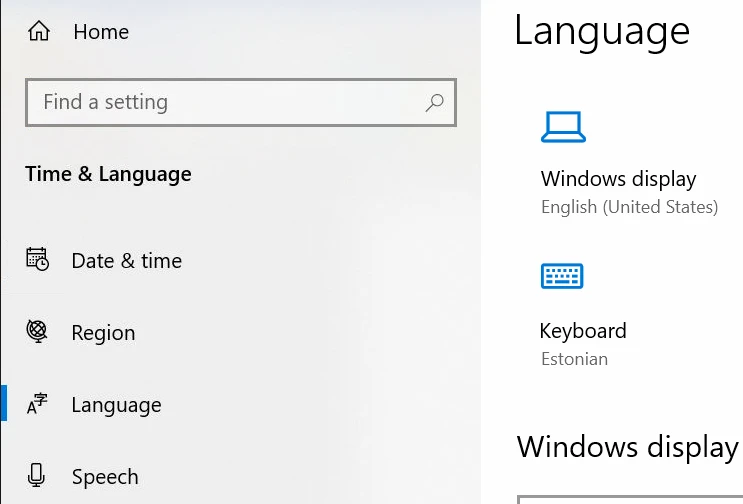Viewport: 743px width, 504px height.
Task: Click the Language A-character icon in sidebar
Action: [37, 404]
